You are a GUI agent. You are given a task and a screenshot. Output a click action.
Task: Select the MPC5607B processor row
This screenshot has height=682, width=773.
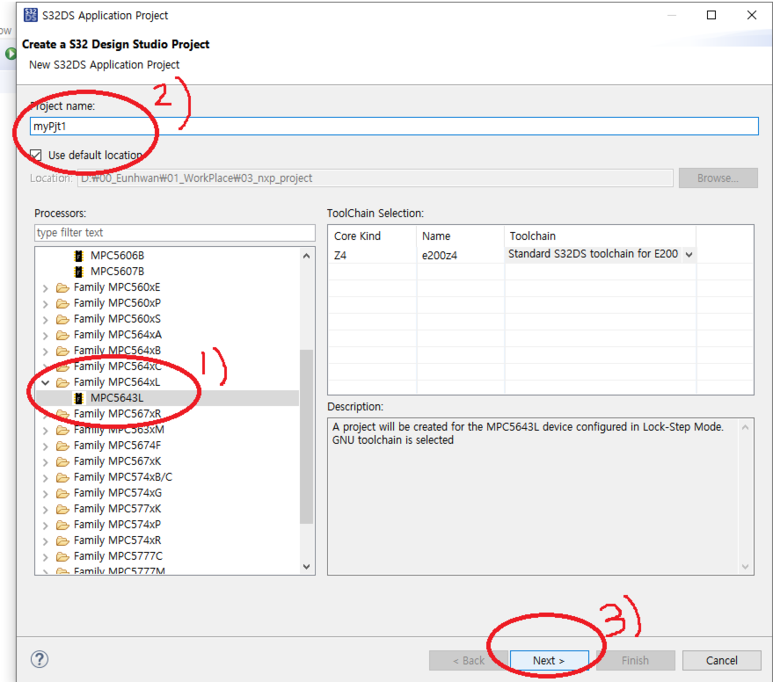pyautogui.click(x=168, y=272)
